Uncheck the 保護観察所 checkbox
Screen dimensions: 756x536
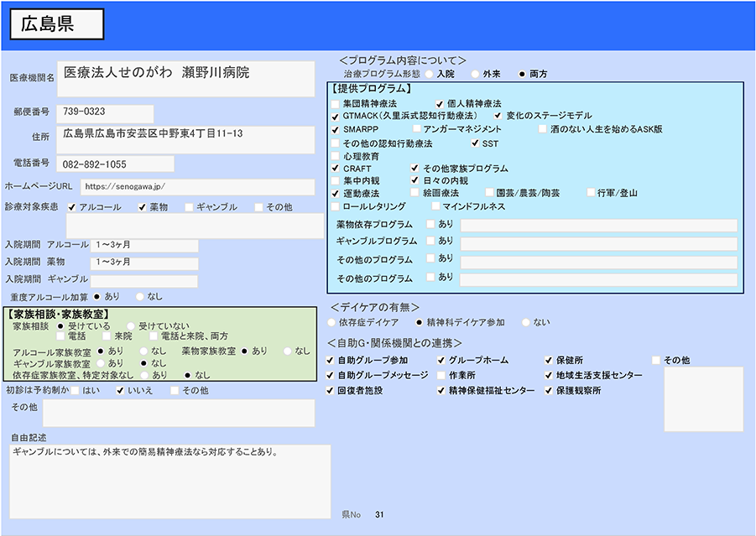pos(549,391)
